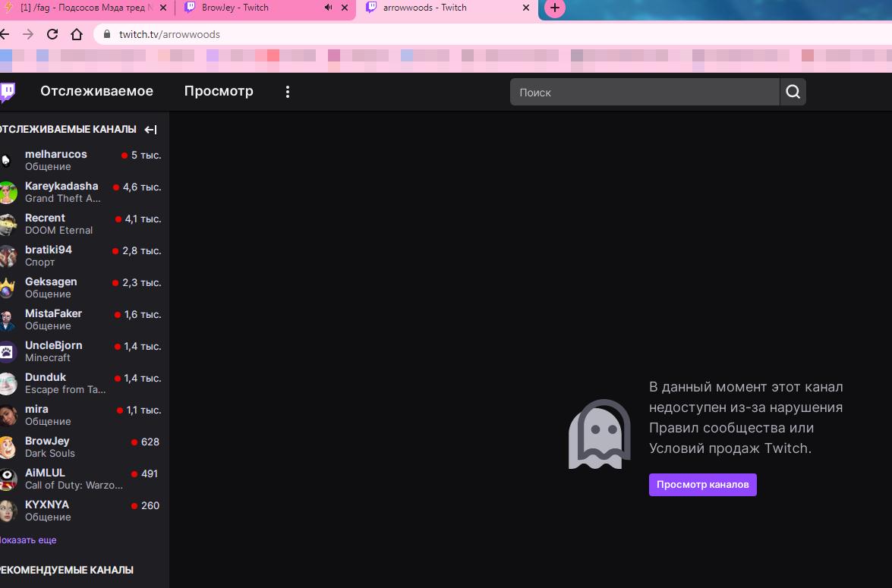Open the Twitch home logo
Image resolution: width=892 pixels, height=588 pixels.
pyautogui.click(x=8, y=92)
